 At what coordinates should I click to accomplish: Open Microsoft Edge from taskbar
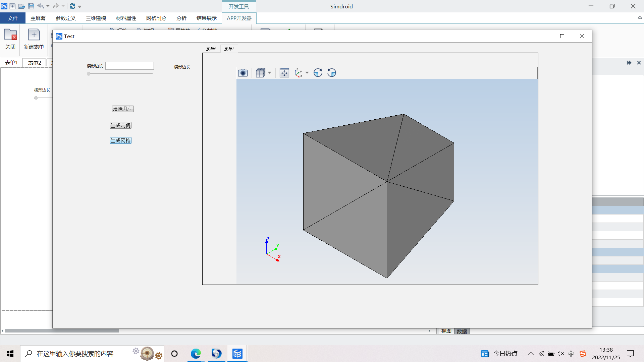[x=196, y=354]
